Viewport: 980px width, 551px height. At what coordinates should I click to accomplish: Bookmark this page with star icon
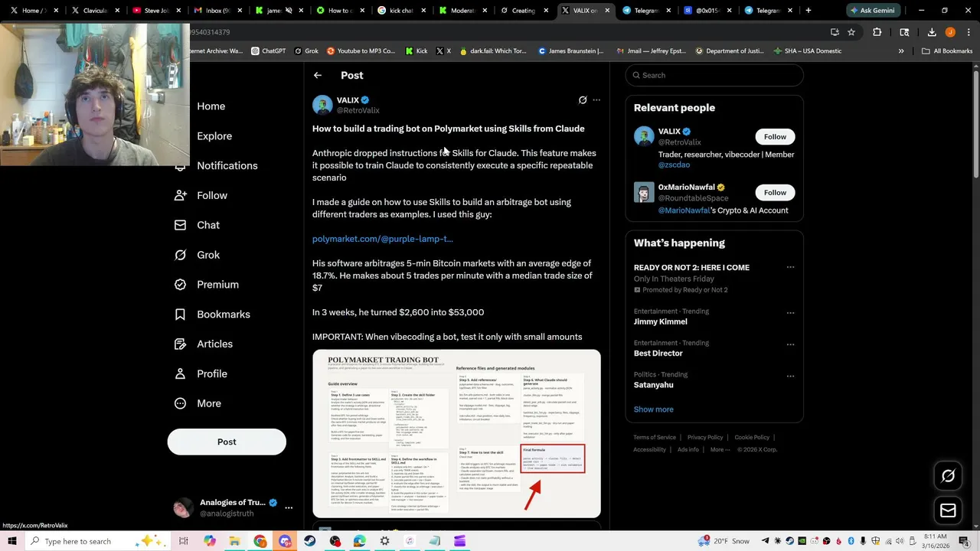851,32
